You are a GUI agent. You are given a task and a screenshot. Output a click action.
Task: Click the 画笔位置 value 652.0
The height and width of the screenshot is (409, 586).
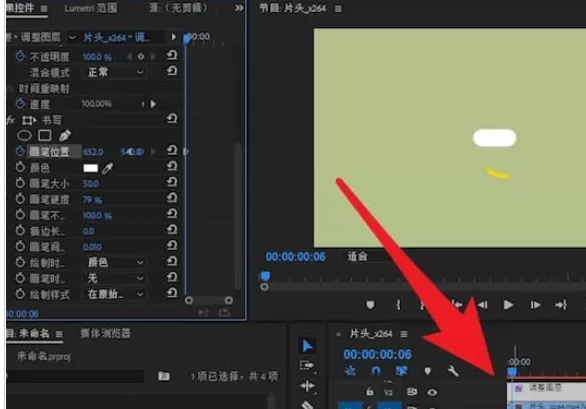93,152
